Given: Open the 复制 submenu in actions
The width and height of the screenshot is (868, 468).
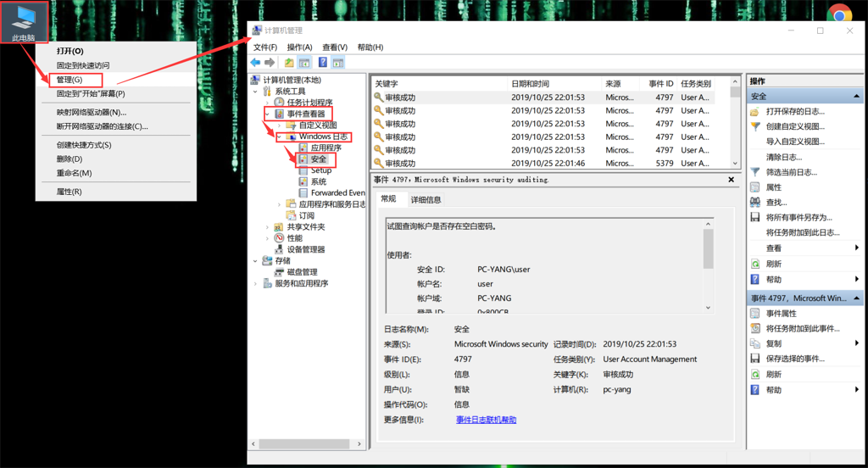Looking at the screenshot, I should coord(857,343).
